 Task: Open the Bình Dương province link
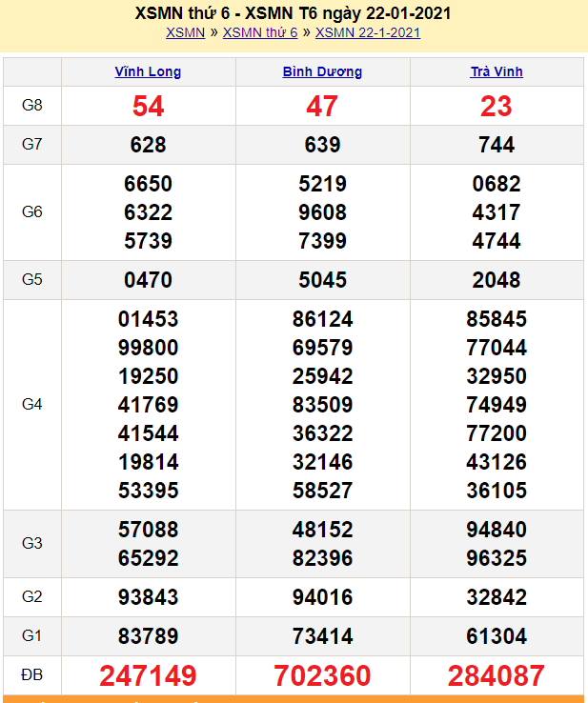322,71
